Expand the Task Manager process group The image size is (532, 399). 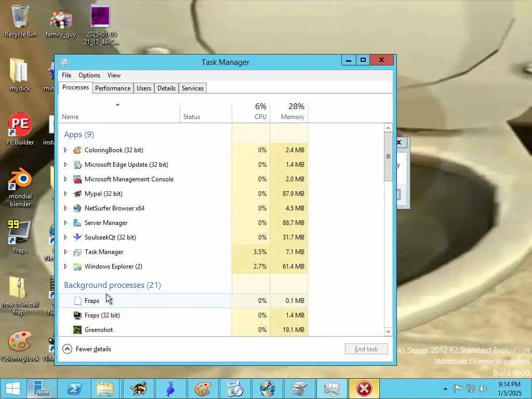[65, 252]
